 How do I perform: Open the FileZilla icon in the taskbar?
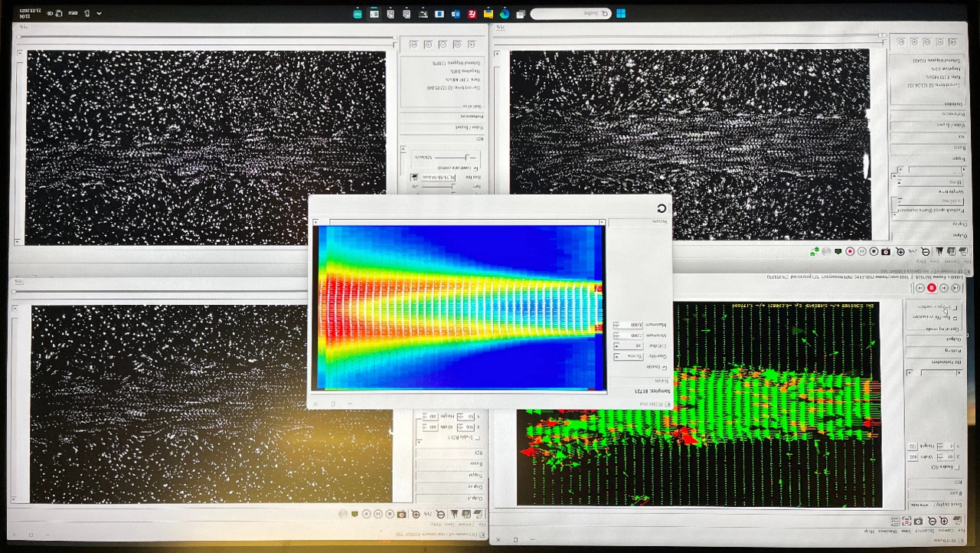pyautogui.click(x=472, y=14)
